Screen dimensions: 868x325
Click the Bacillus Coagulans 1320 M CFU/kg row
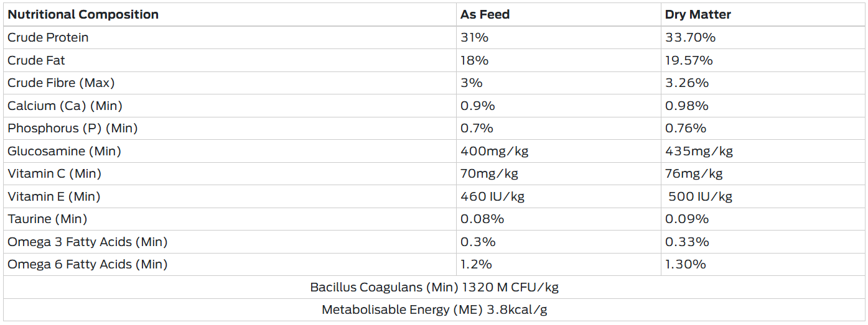(x=434, y=287)
